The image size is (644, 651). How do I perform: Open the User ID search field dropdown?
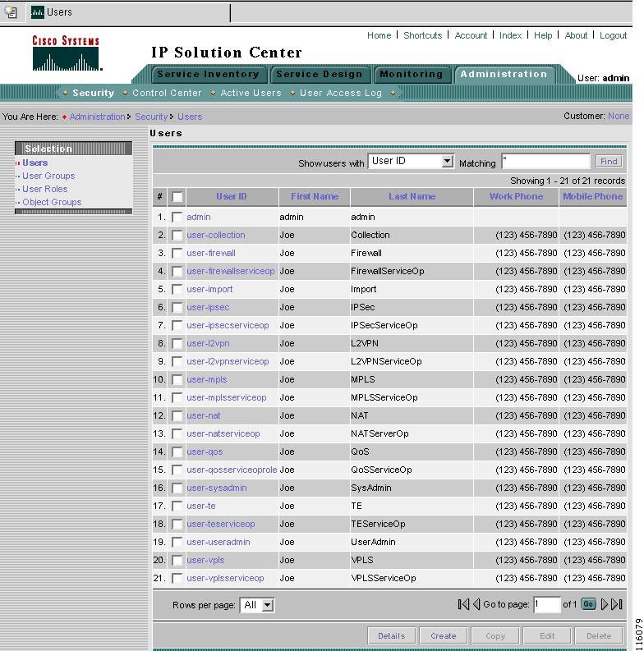coord(447,161)
